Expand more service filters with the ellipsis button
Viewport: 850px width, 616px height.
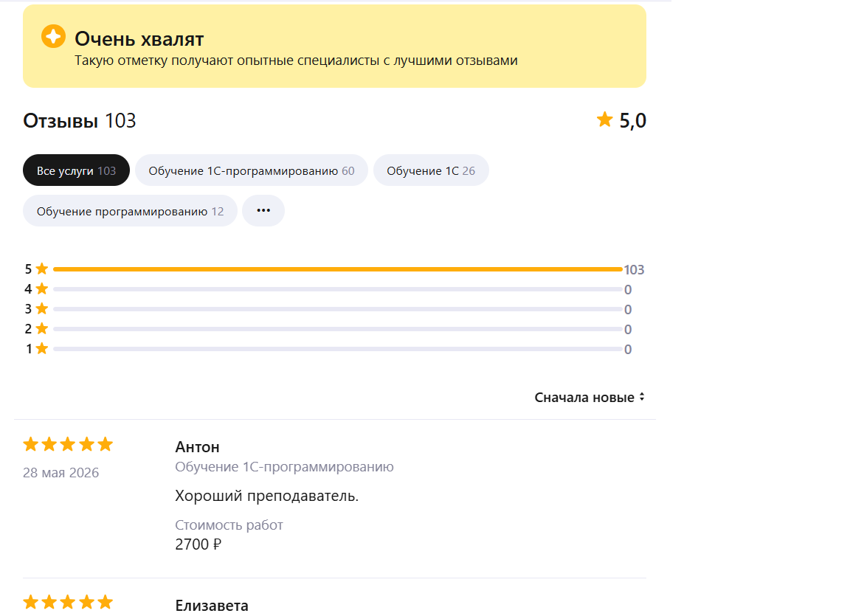coord(263,211)
